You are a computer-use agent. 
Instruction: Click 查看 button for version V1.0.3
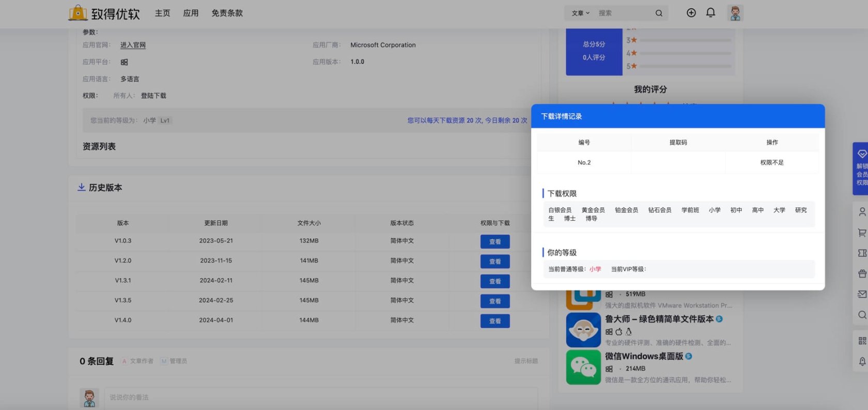[494, 241]
